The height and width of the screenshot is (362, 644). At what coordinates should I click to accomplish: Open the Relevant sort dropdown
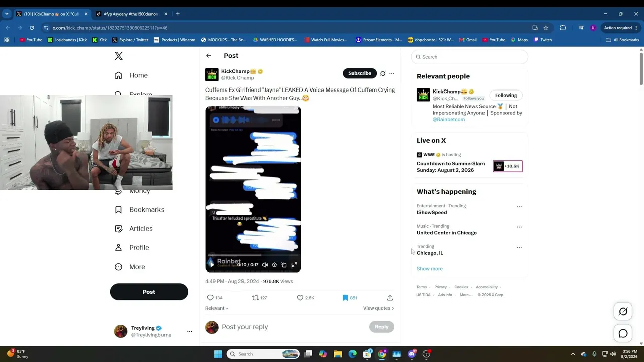click(x=217, y=308)
